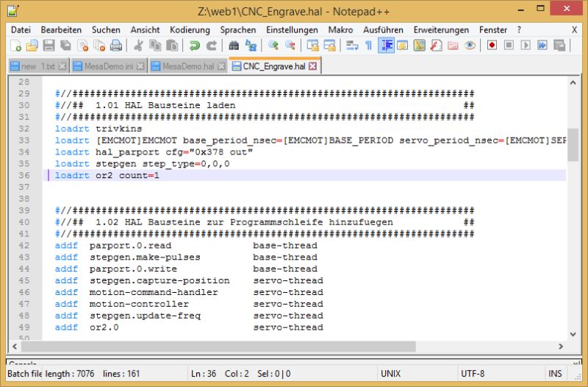Click on the 'loadrt trivkins' line
This screenshot has height=387, width=588.
(98, 129)
